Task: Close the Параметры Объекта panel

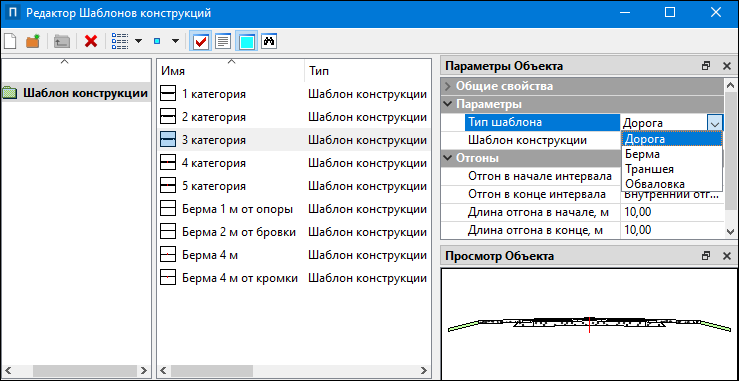Action: pos(726,66)
